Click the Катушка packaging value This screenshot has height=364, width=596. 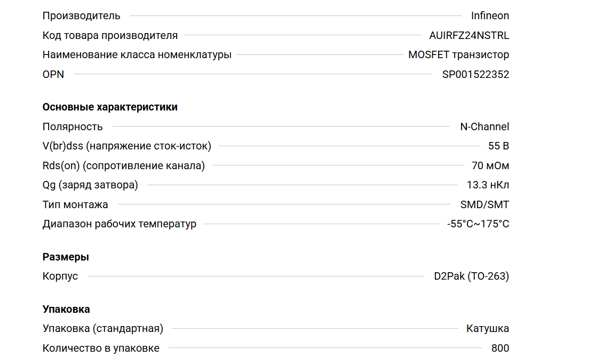[x=487, y=329]
